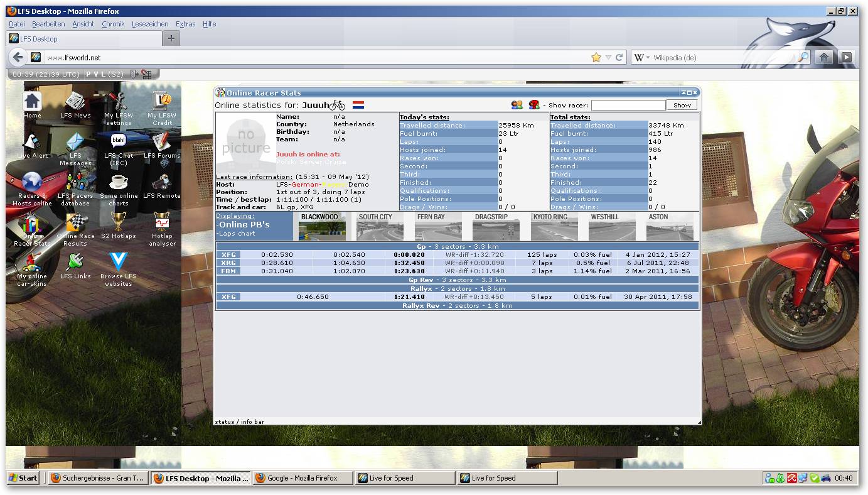Open the Extras menu
868x495 pixels.
pyautogui.click(x=185, y=24)
